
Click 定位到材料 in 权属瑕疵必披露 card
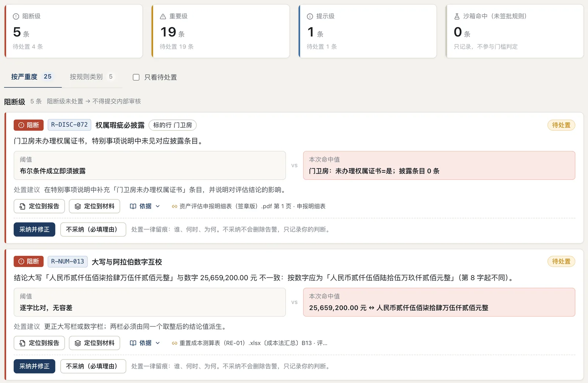tap(94, 206)
